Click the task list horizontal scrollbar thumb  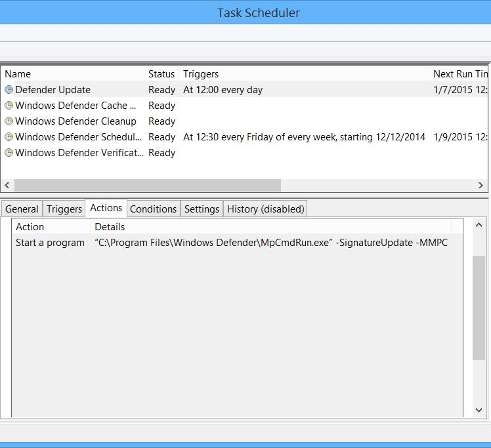pos(148,186)
